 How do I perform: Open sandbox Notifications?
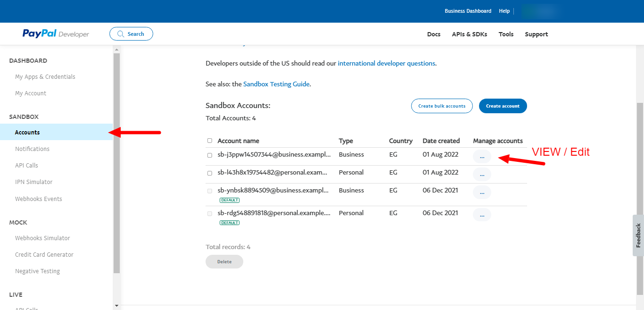(32, 149)
